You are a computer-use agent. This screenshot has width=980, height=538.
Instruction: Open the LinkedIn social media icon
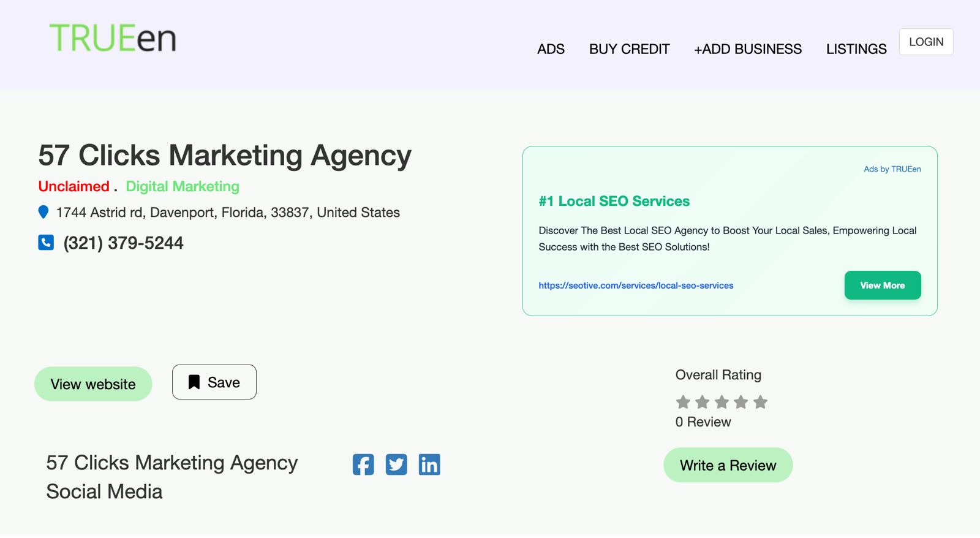[429, 464]
